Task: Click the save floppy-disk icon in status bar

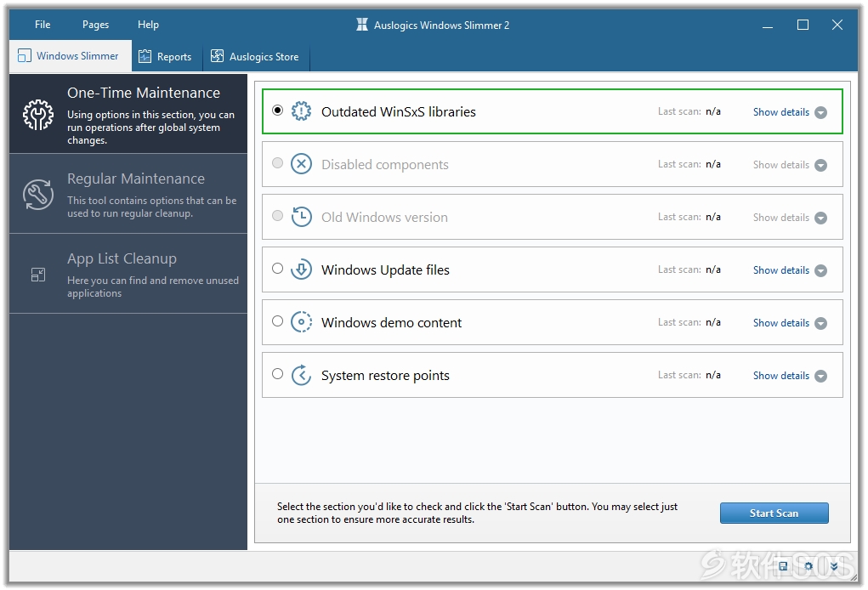Action: pyautogui.click(x=783, y=566)
